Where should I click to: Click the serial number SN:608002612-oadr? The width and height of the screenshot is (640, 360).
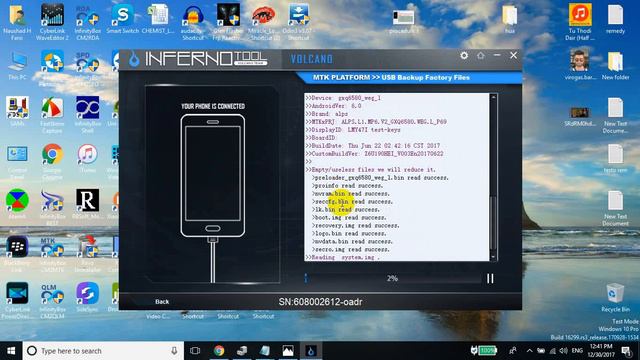point(320,302)
